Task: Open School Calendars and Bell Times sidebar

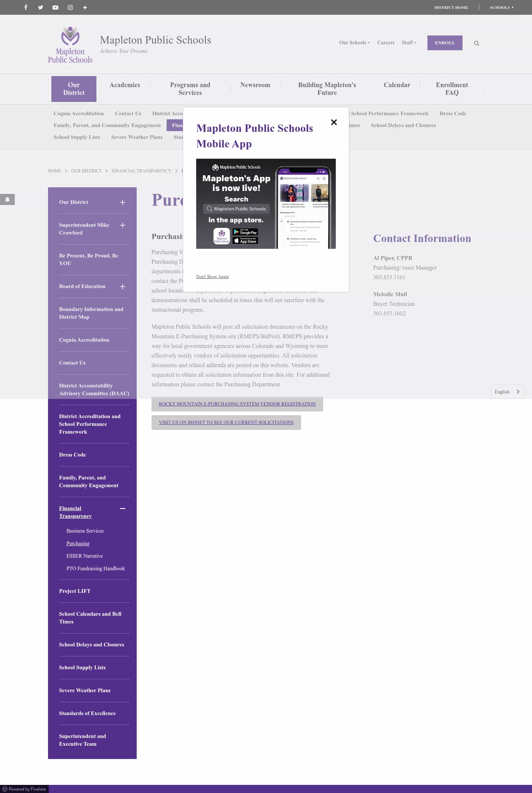Action: pyautogui.click(x=91, y=618)
